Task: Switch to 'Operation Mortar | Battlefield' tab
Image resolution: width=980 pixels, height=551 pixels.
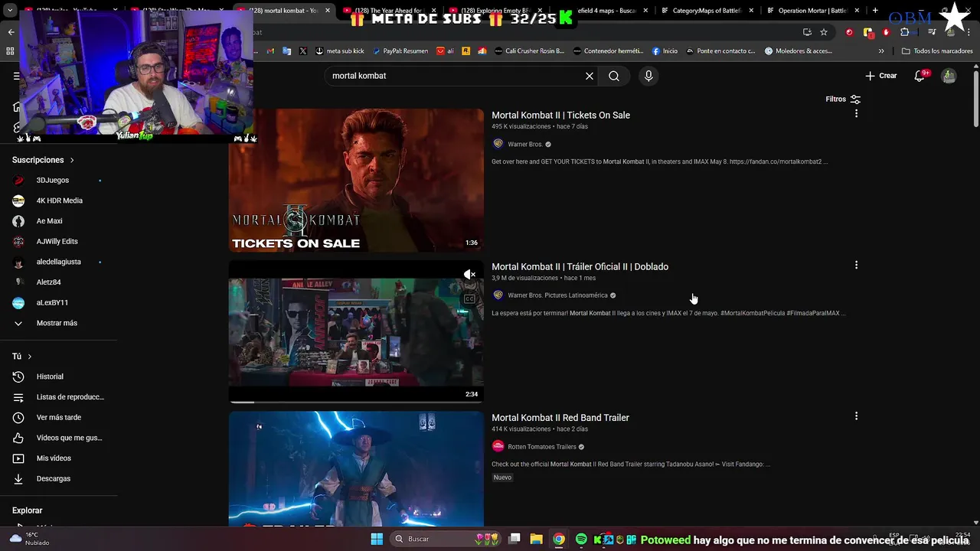Action: (x=812, y=11)
